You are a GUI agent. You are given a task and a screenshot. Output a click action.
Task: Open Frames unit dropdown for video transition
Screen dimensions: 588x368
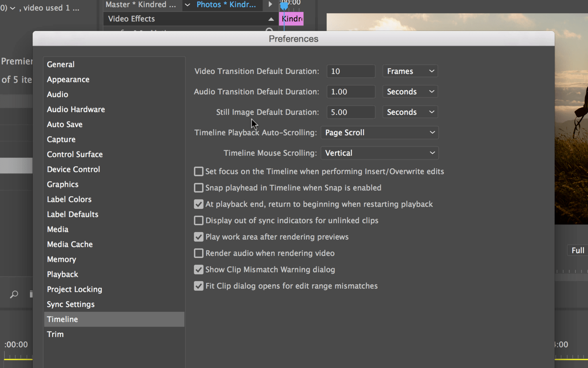(410, 71)
